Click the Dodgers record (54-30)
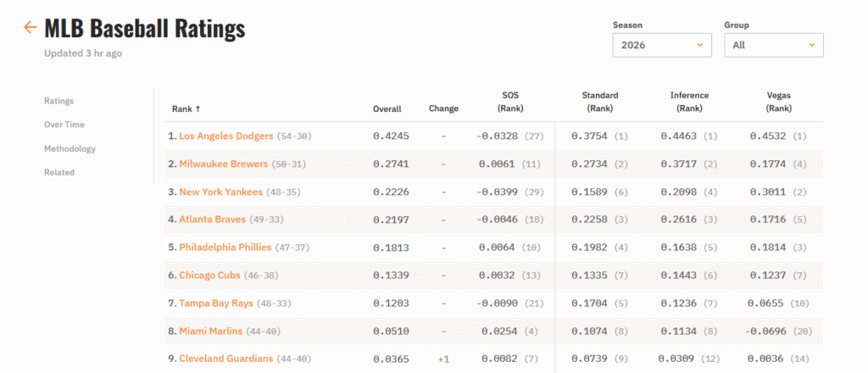This screenshot has height=373, width=868. (295, 136)
